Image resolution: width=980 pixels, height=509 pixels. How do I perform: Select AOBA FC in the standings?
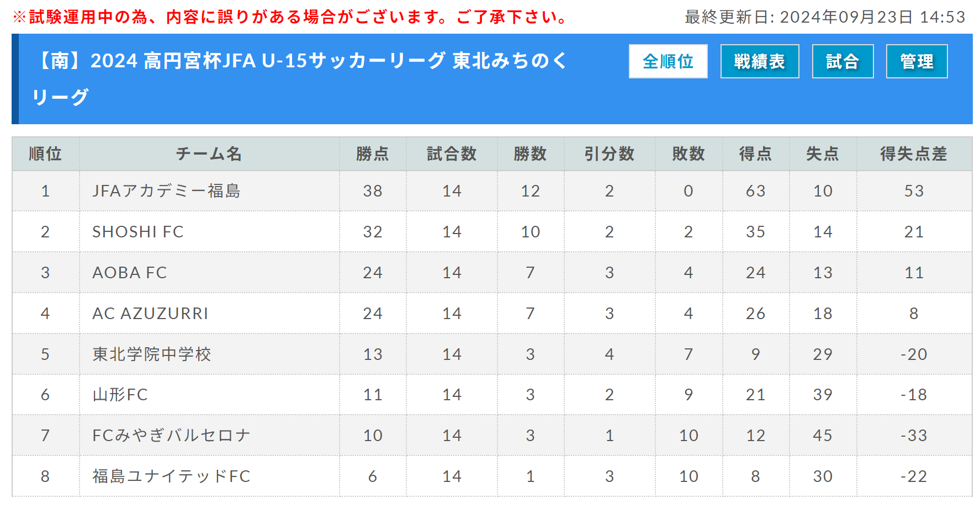pos(130,273)
